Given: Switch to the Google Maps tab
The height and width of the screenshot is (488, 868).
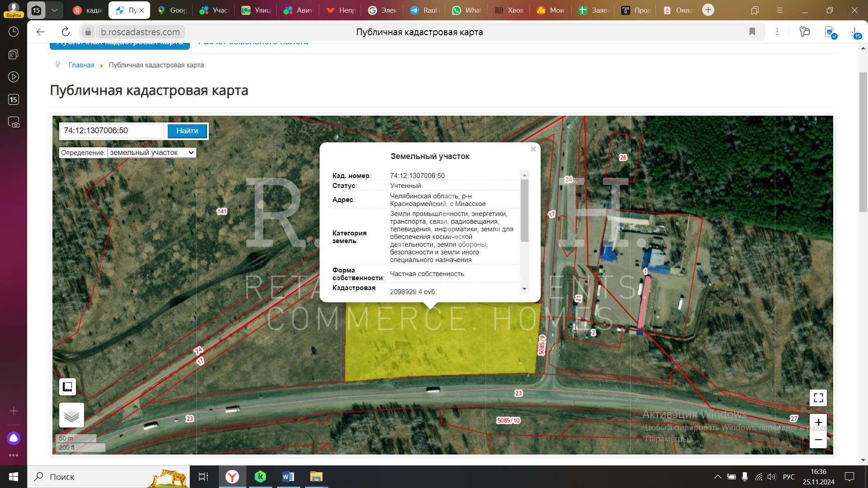Looking at the screenshot, I should pyautogui.click(x=172, y=10).
